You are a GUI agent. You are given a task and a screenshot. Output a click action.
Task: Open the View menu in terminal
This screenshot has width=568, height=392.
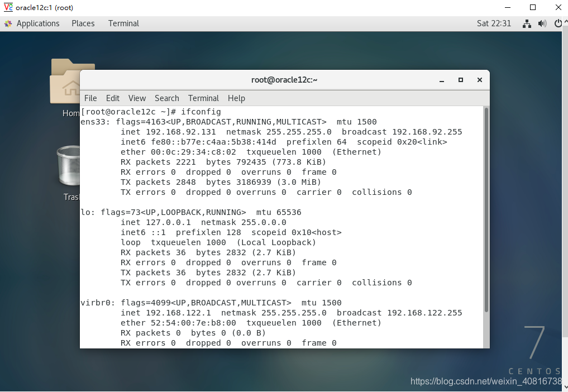point(137,98)
